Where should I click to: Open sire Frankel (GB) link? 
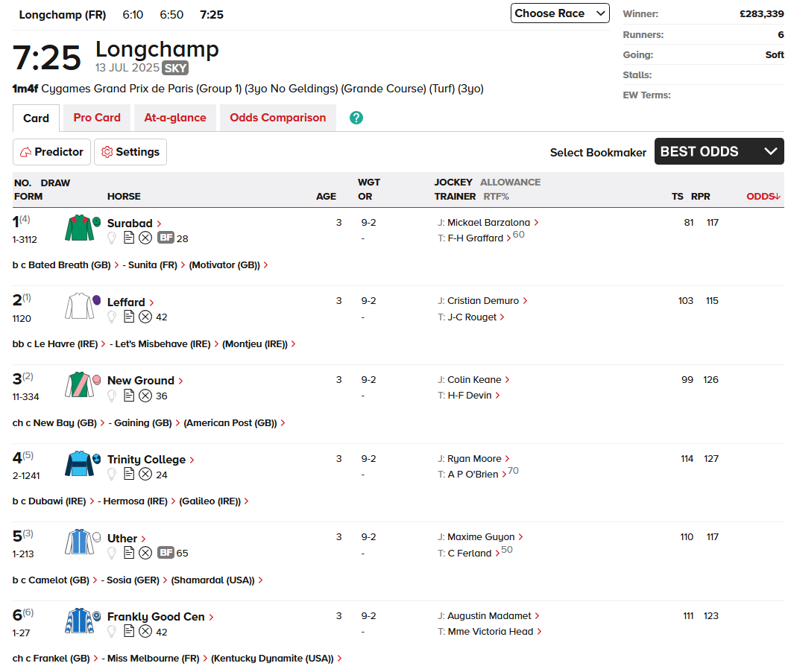(x=66, y=659)
